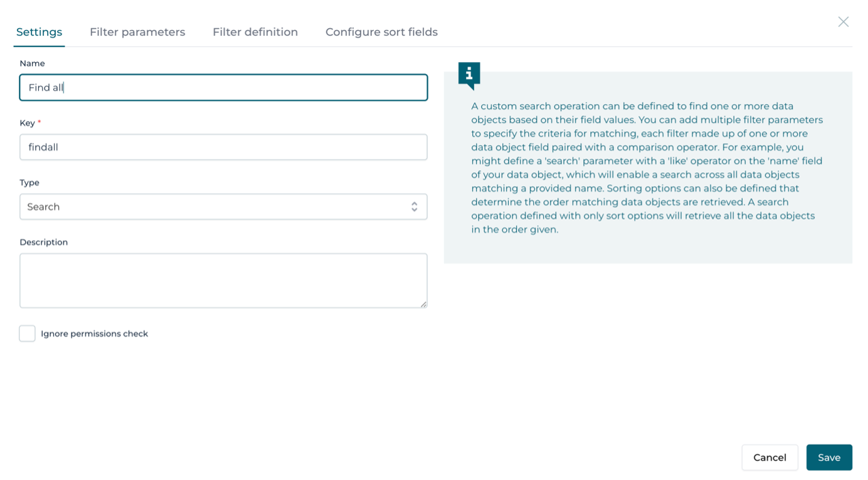Click the info speech-bubble icon
Screen dimensions: 868x480
[469, 75]
